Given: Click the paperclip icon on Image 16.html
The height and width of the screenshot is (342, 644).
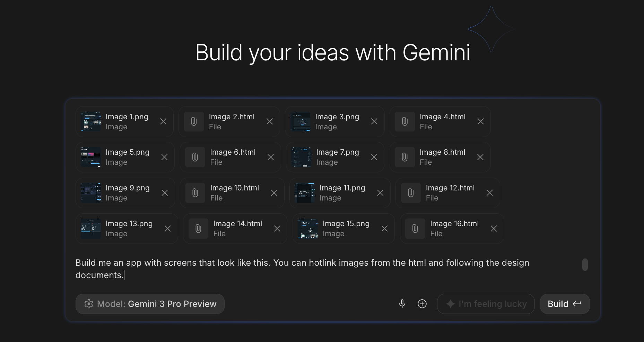Looking at the screenshot, I should 415,228.
